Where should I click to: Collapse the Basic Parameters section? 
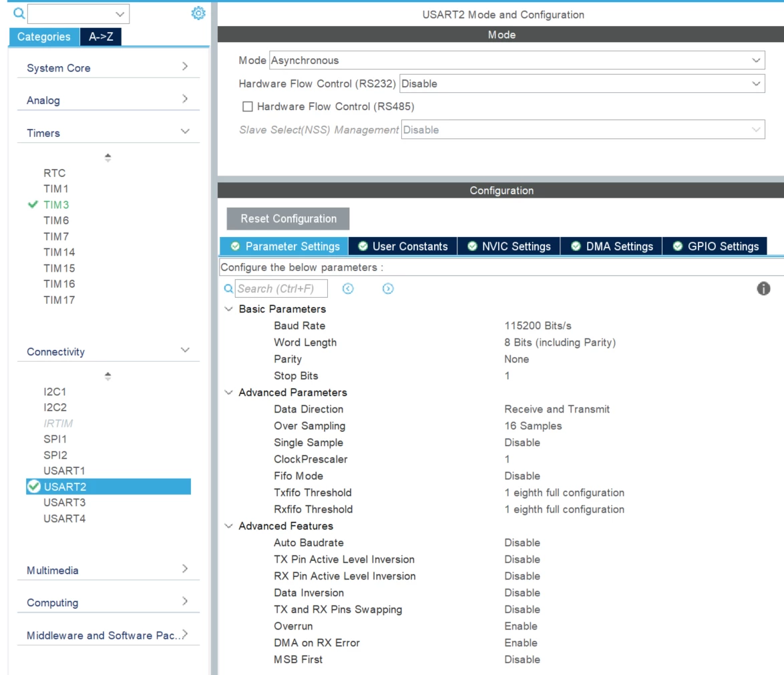tap(228, 309)
